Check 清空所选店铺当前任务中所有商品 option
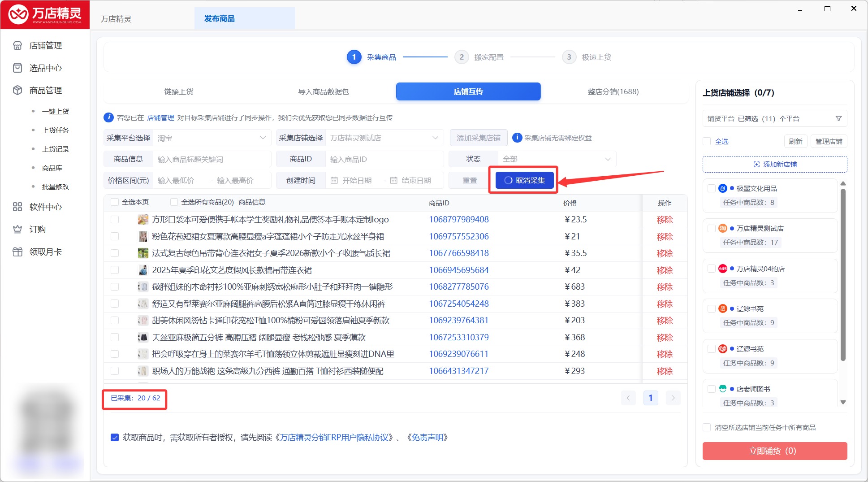The image size is (868, 482). [x=707, y=427]
